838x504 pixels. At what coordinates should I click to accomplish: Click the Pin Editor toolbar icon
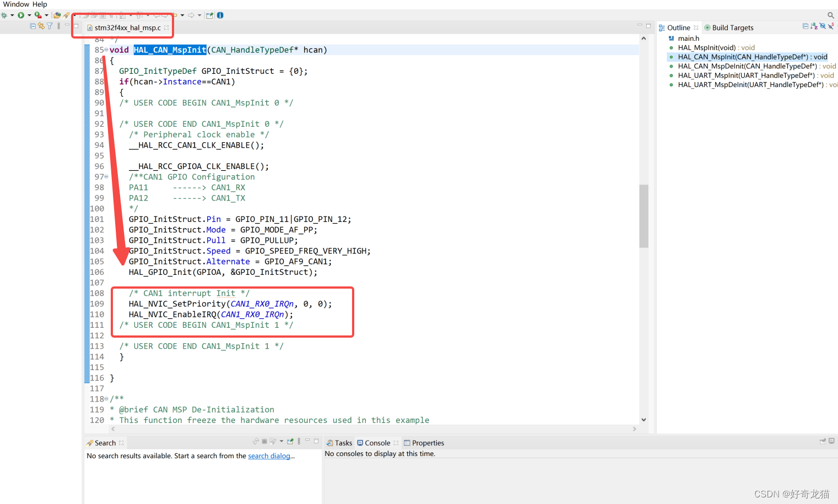210,15
